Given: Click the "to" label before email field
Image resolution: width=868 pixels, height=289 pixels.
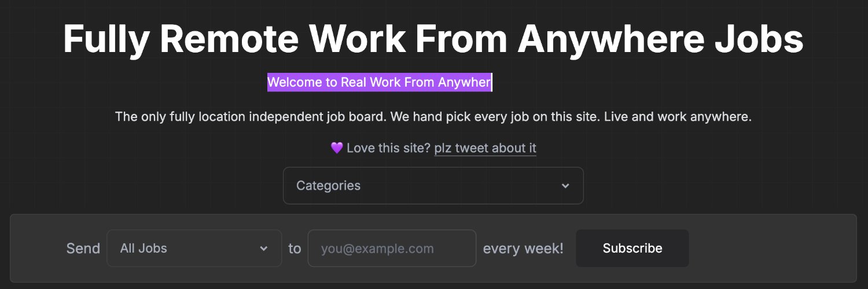Looking at the screenshot, I should 295,249.
